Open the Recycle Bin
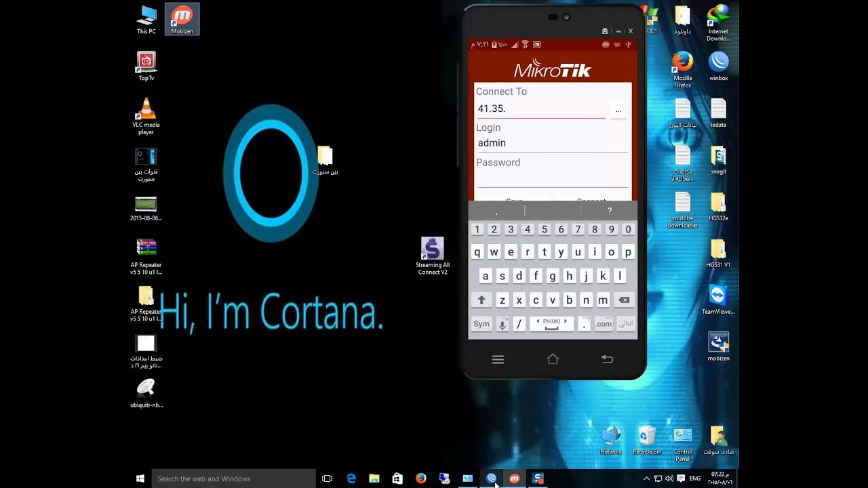The image size is (868, 488). pyautogui.click(x=647, y=441)
